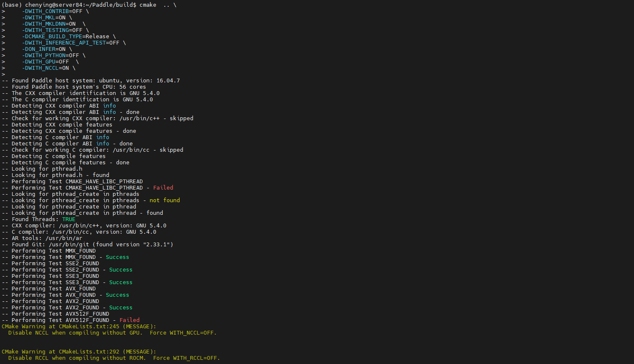
Task: Click 'Disable RCCL when compiling without ROCM' message
Action: click(114, 358)
